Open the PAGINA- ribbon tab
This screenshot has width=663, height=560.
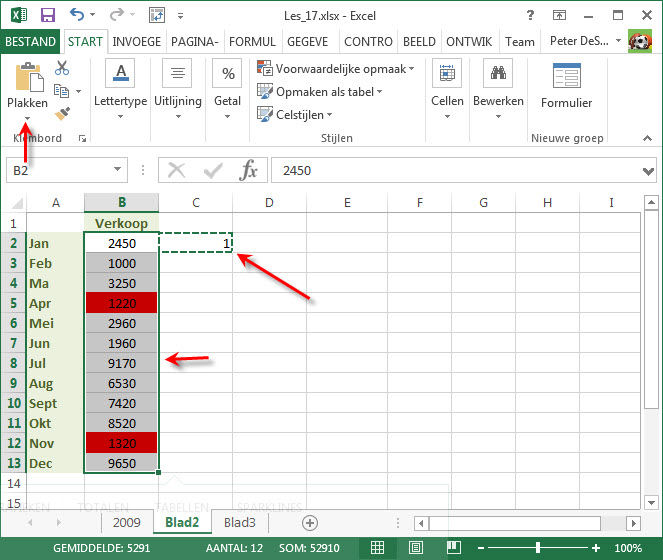click(195, 41)
